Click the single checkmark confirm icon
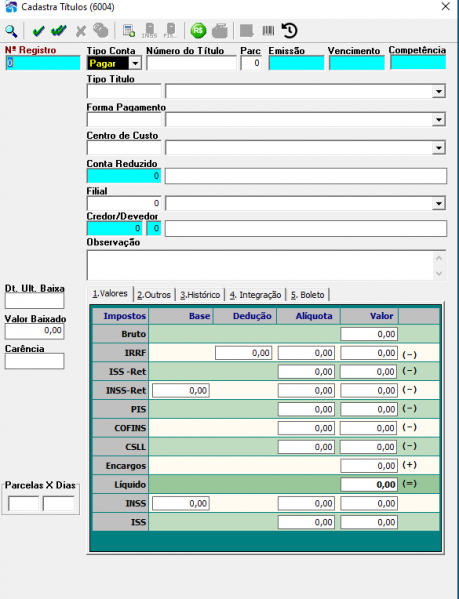 point(38,31)
